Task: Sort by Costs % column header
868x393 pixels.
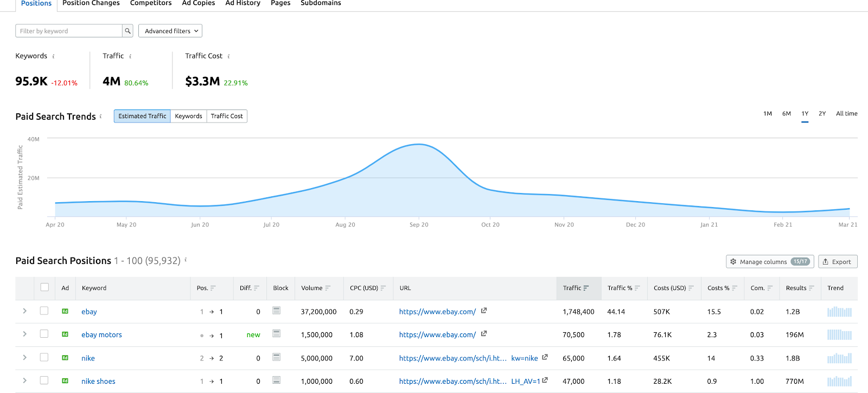Action: point(722,288)
